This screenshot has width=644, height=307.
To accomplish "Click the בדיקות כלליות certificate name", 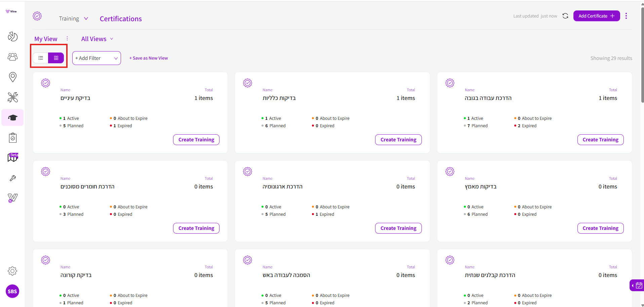I will pyautogui.click(x=279, y=98).
